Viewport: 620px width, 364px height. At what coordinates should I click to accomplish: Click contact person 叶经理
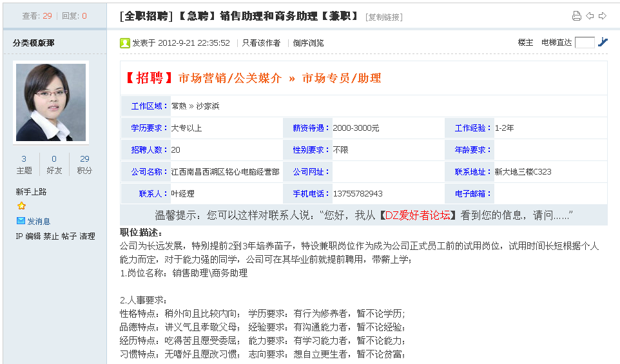click(182, 194)
